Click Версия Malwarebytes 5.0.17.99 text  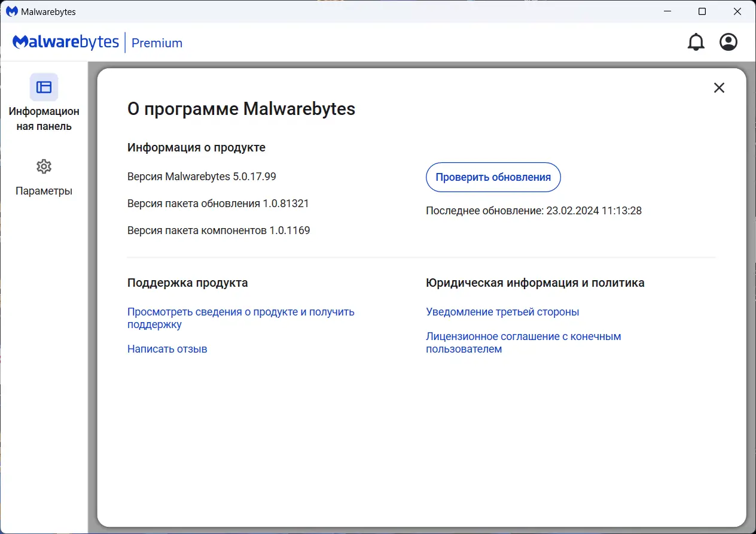tap(202, 177)
